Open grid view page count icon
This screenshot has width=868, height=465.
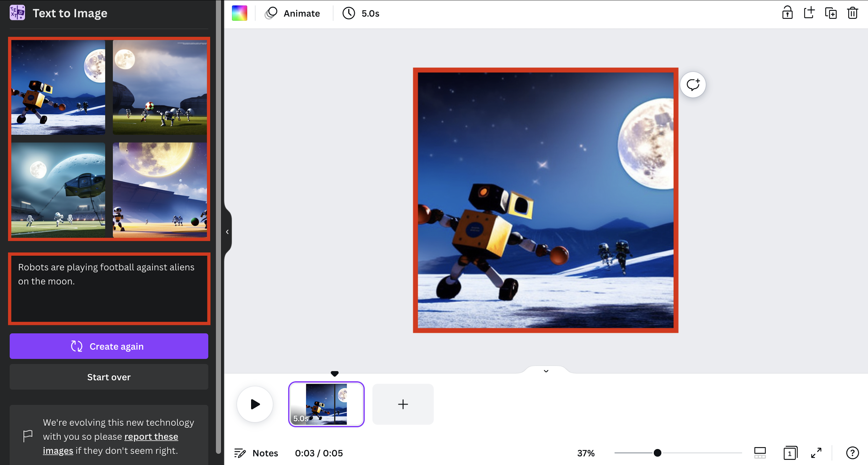790,453
